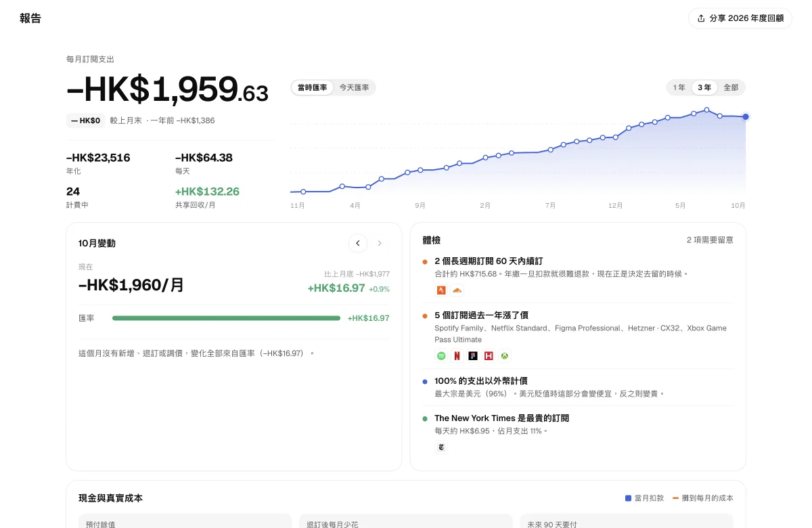Click the 2 項需要留意 label

[710, 240]
